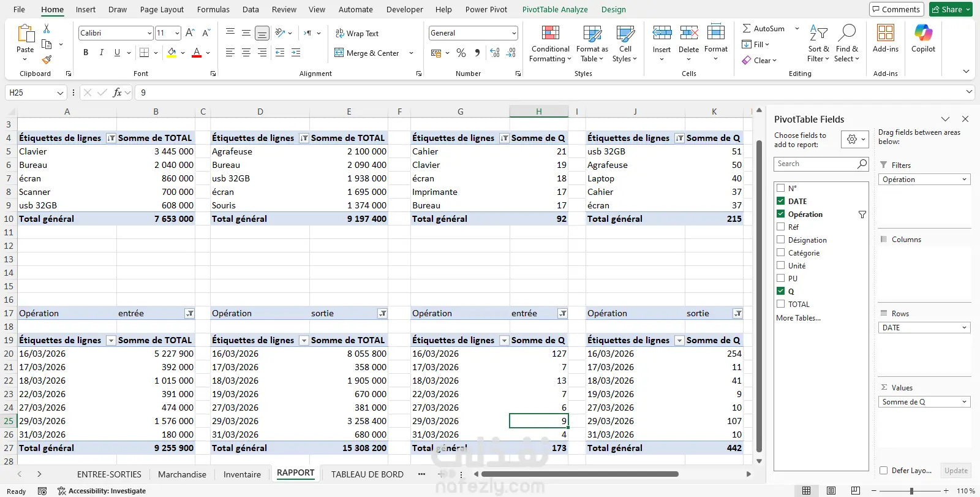This screenshot has height=497, width=980.
Task: Check the Désignation field checkbox
Action: click(781, 240)
